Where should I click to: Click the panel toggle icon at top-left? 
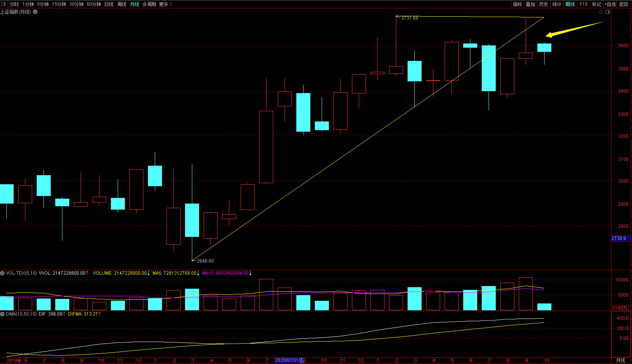coord(3,4)
